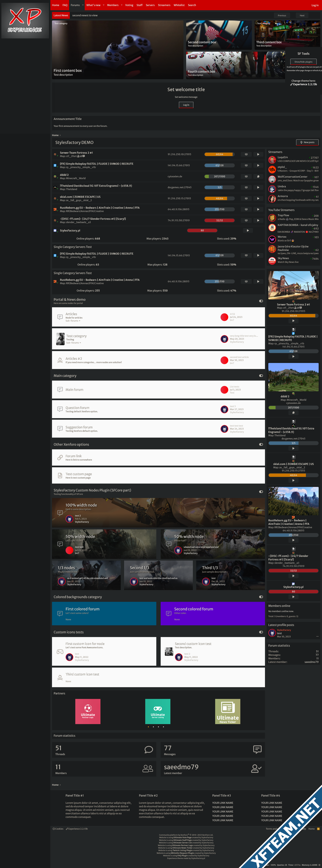
Task: Click the Next news button
Action: (x=302, y=15)
